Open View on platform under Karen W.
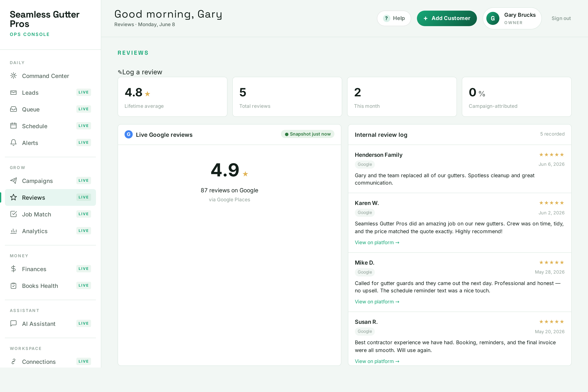The image size is (588, 392). [377, 242]
